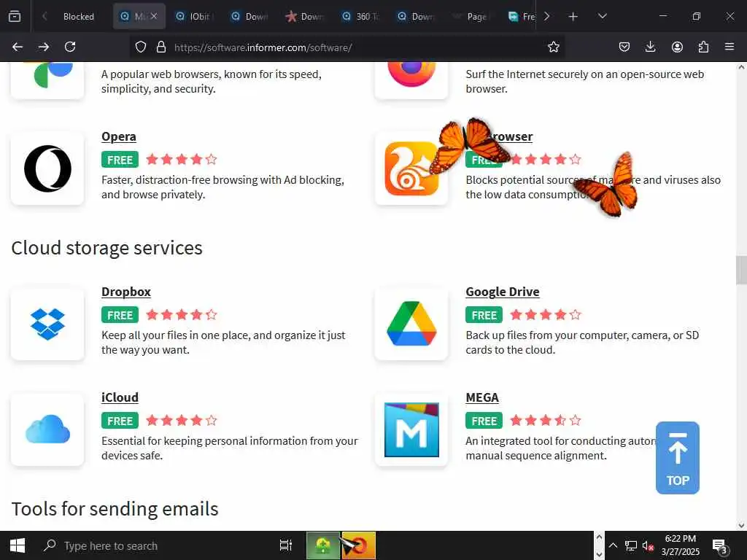Viewport: 747px width, 560px height.
Task: Open the Firefox account icon
Action: (x=677, y=47)
